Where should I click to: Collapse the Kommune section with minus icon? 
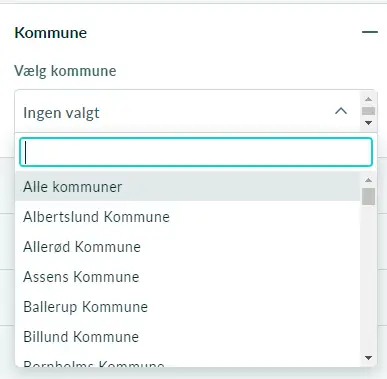pyautogui.click(x=370, y=32)
